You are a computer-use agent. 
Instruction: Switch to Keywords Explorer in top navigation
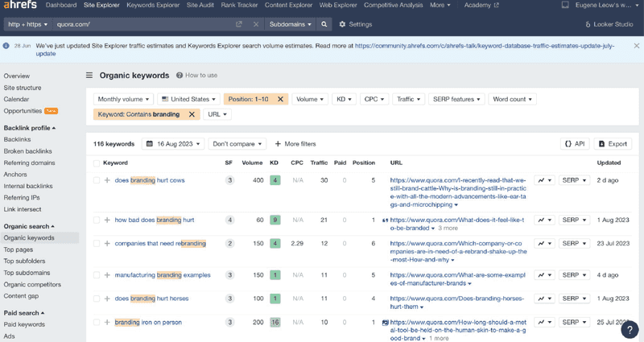tap(153, 5)
